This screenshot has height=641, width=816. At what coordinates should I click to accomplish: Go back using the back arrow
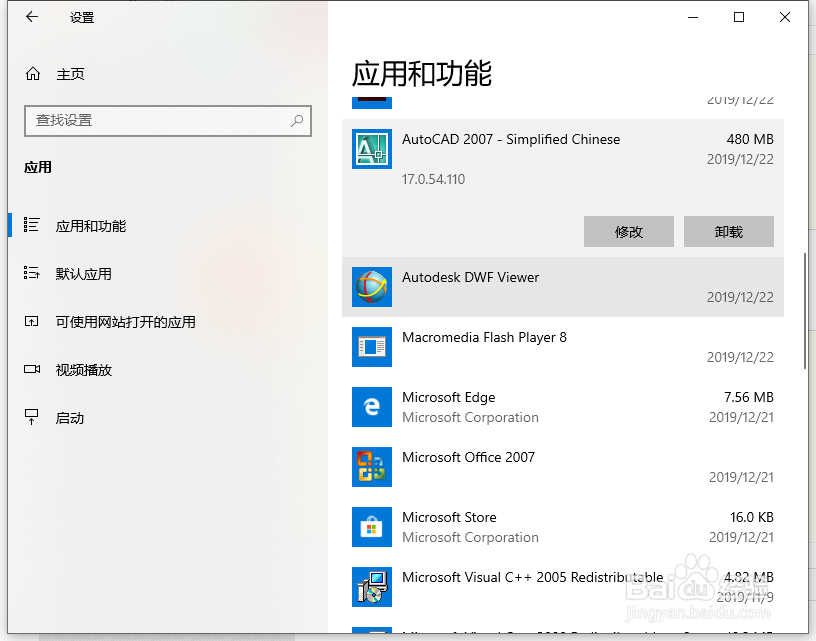pos(32,17)
